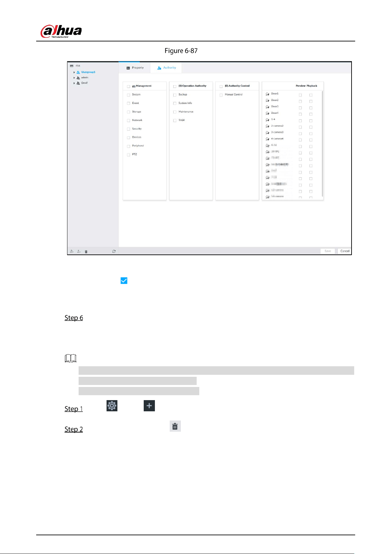This screenshot has width=392, height=554.
Task: Click the 456 device icon at tree top
Action: [x=72, y=66]
